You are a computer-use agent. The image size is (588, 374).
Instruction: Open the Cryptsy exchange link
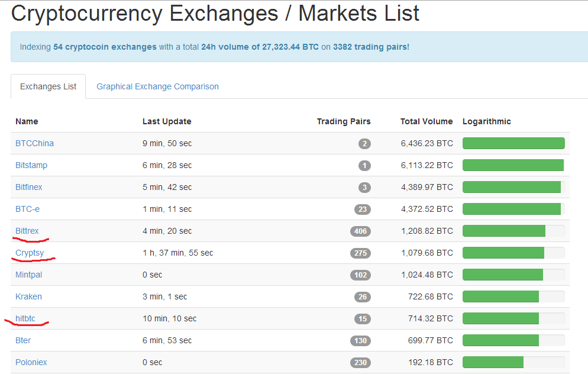30,253
